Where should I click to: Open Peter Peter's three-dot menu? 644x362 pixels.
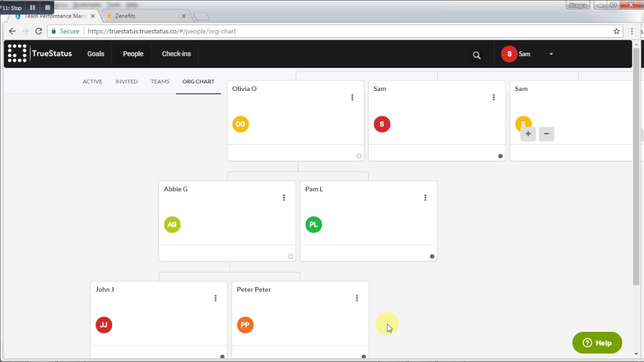(x=357, y=298)
